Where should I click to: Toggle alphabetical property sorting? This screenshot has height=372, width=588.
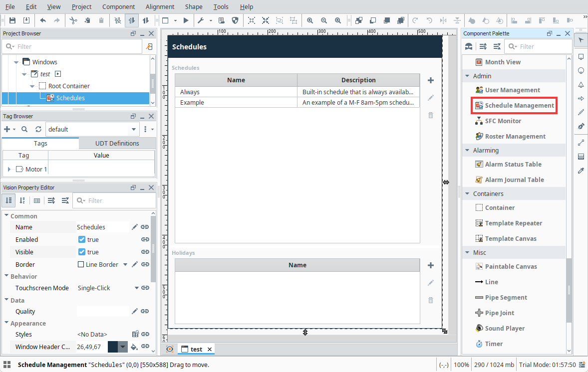click(22, 200)
